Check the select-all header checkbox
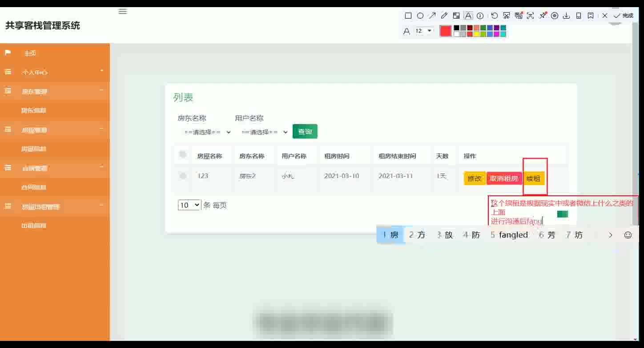 coord(183,154)
